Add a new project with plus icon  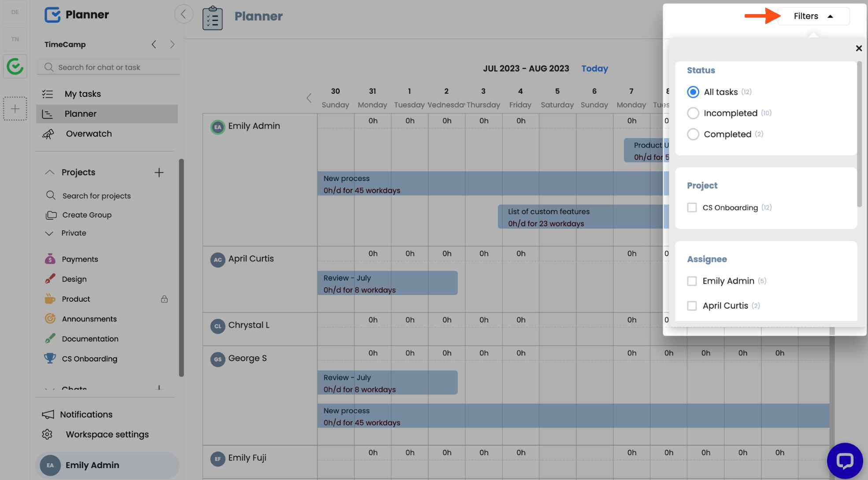(x=159, y=172)
